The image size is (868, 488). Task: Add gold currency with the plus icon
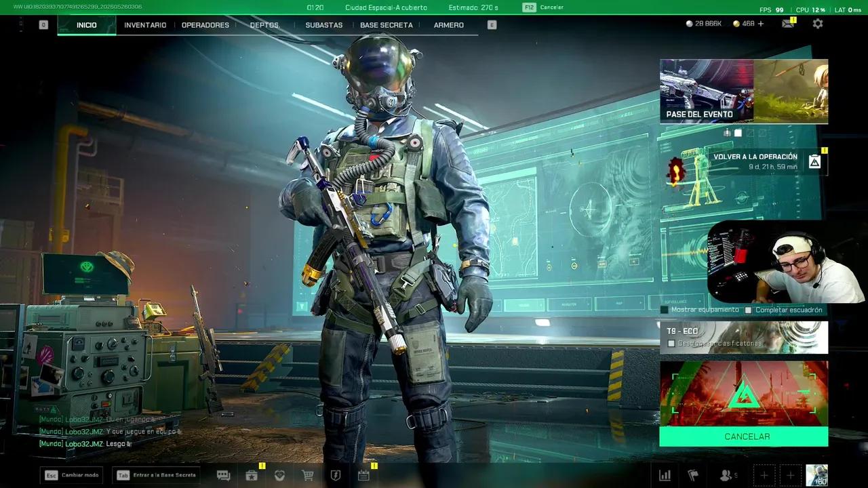tap(761, 24)
